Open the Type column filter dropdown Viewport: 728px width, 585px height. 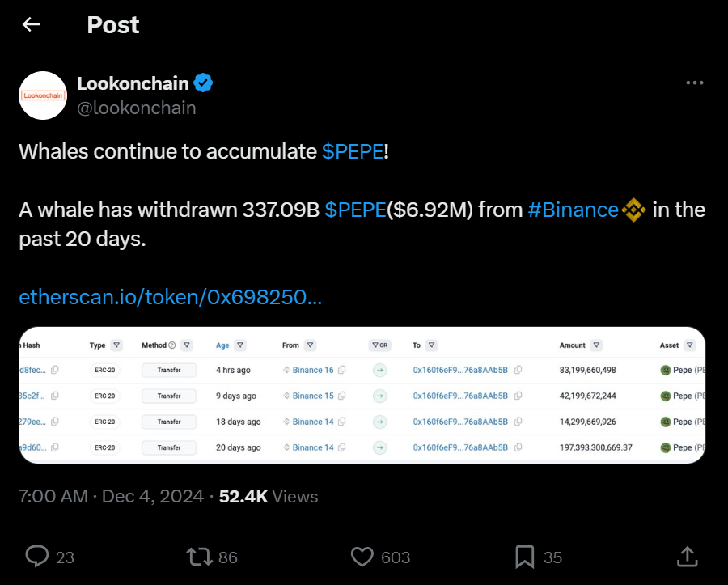point(116,345)
